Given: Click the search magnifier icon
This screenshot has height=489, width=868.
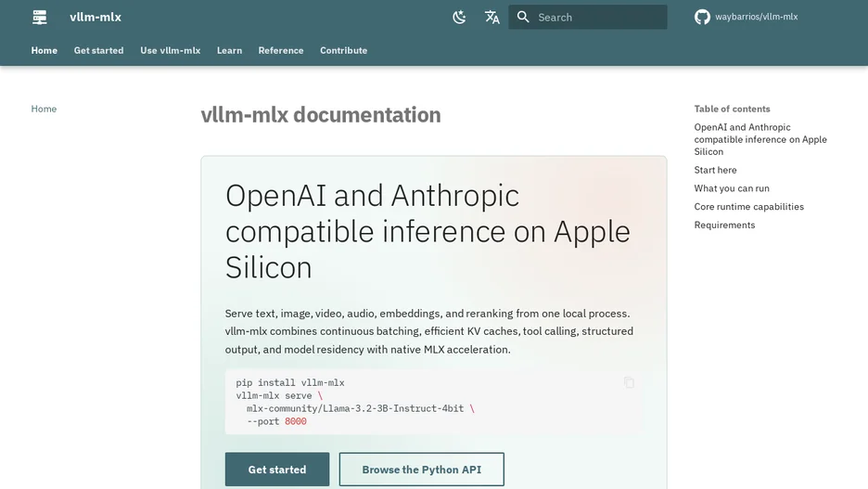Looking at the screenshot, I should pyautogui.click(x=523, y=18).
